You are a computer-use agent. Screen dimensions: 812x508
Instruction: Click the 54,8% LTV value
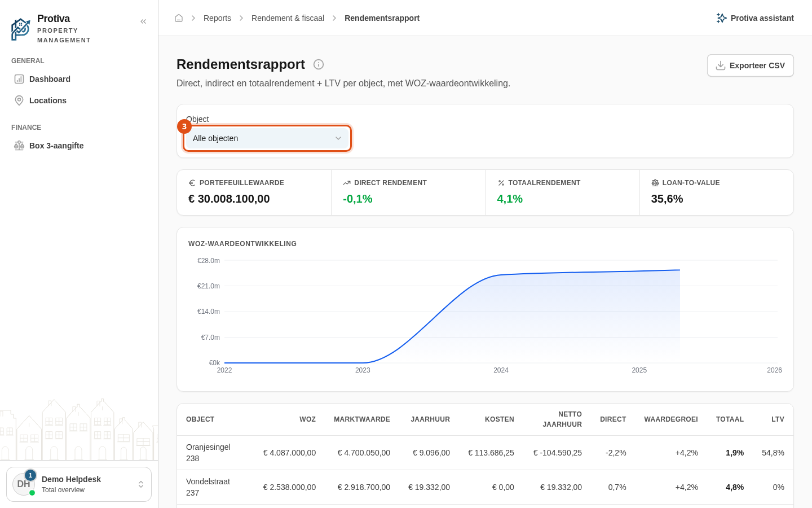click(773, 453)
